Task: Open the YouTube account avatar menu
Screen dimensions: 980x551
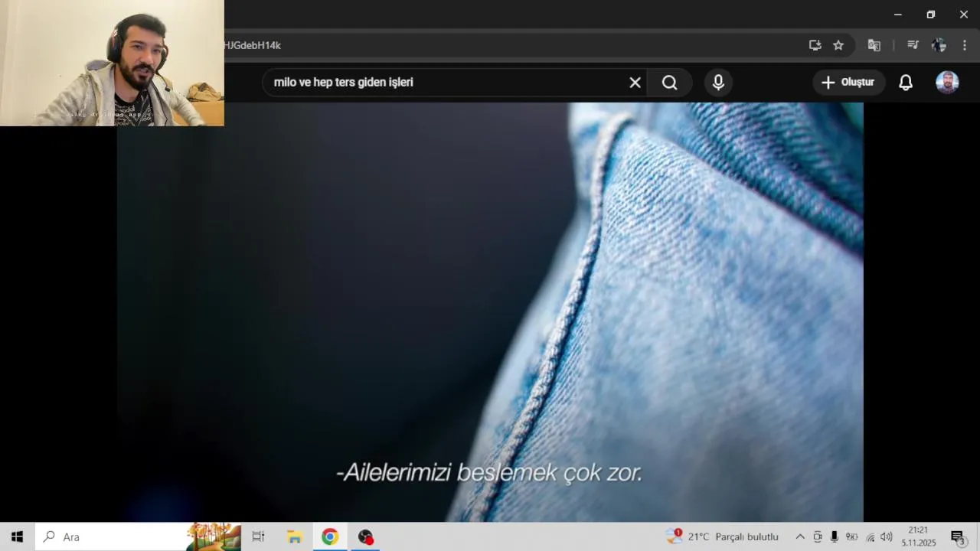Action: click(947, 83)
